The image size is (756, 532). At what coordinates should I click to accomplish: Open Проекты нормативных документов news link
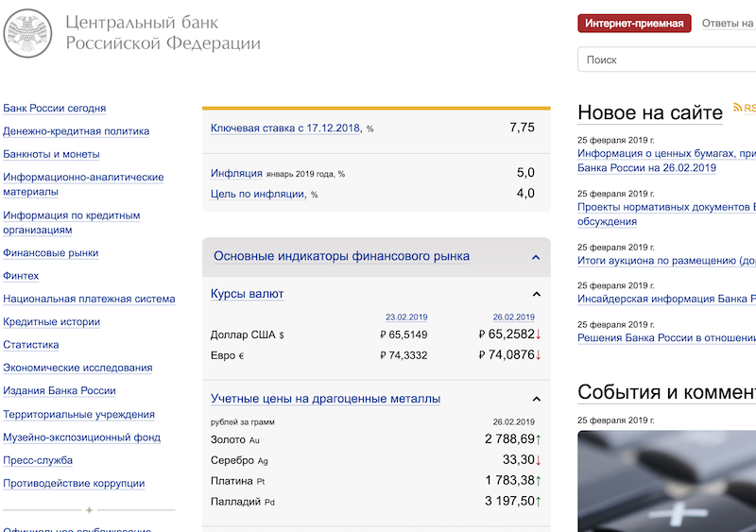666,215
